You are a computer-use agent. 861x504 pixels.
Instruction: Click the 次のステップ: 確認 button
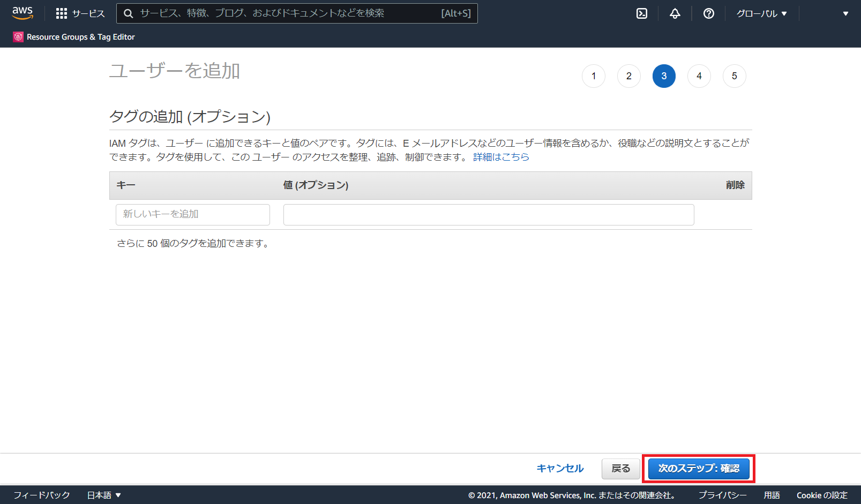pos(698,469)
